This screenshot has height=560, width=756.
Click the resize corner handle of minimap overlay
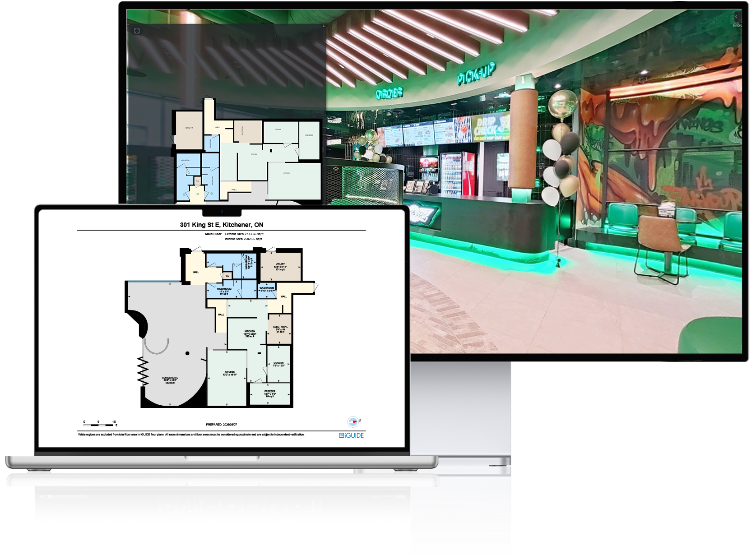(324, 26)
